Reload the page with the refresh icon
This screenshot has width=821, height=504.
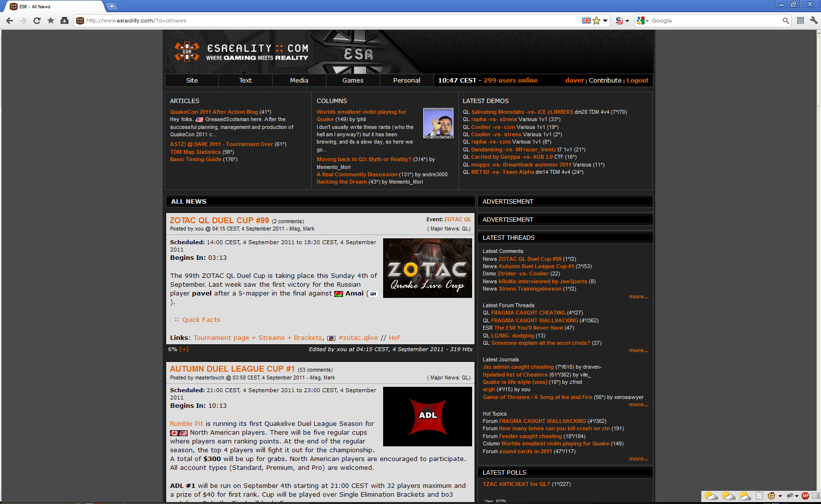point(37,21)
